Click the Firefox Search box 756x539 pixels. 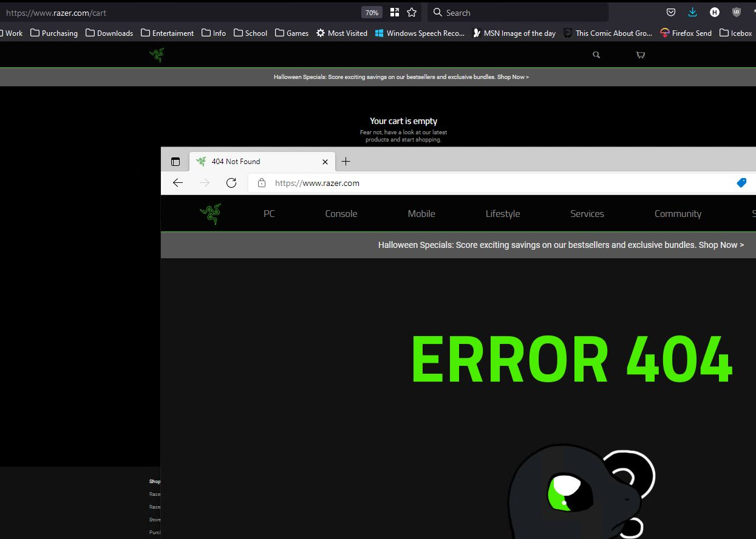tap(518, 13)
